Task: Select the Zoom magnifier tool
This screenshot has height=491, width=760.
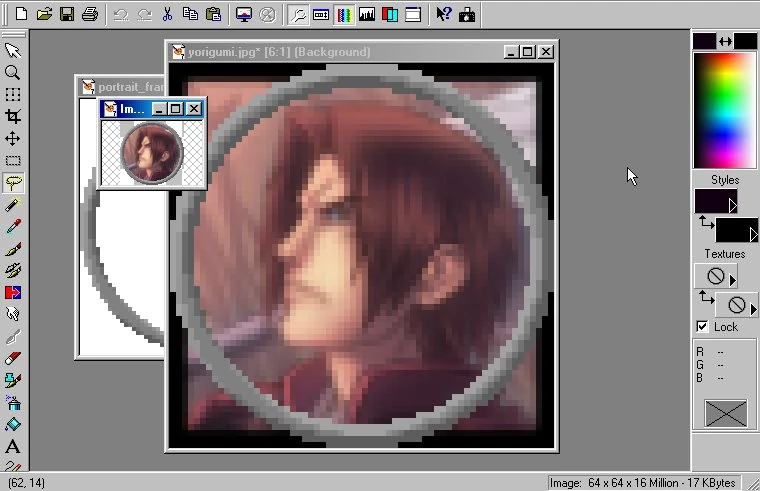Action: pos(13,72)
